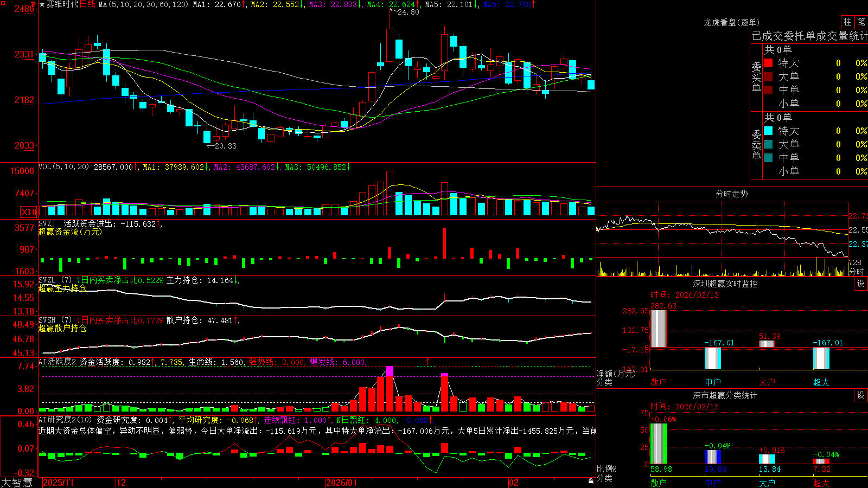The width and height of the screenshot is (868, 488).
Task: Click the 12 month marker on time axis
Action: (x=121, y=483)
